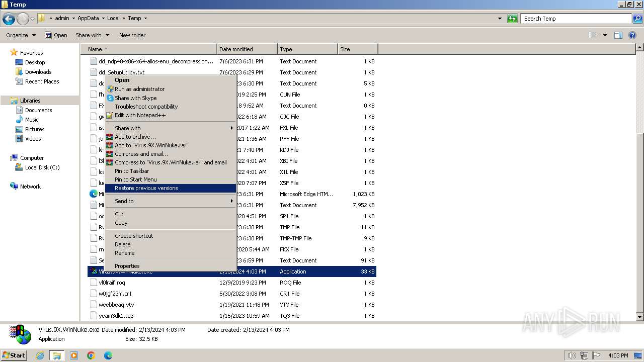The height and width of the screenshot is (362, 644).
Task: Click the Back navigation arrow
Action: pos(9,19)
